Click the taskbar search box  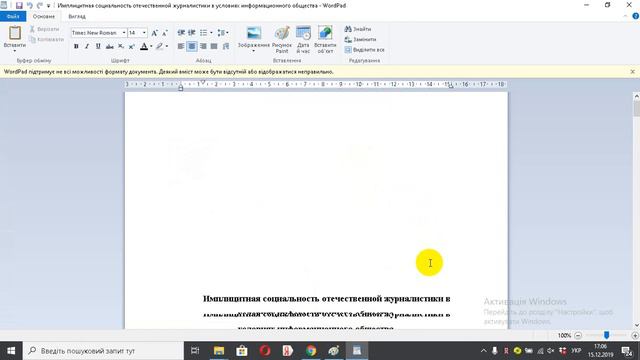103,351
